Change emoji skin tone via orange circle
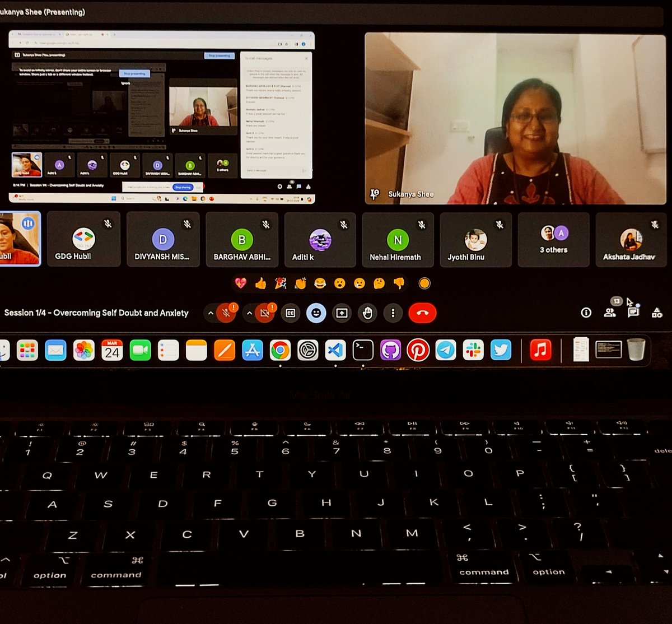Screen dimensions: 672x624 [424, 283]
